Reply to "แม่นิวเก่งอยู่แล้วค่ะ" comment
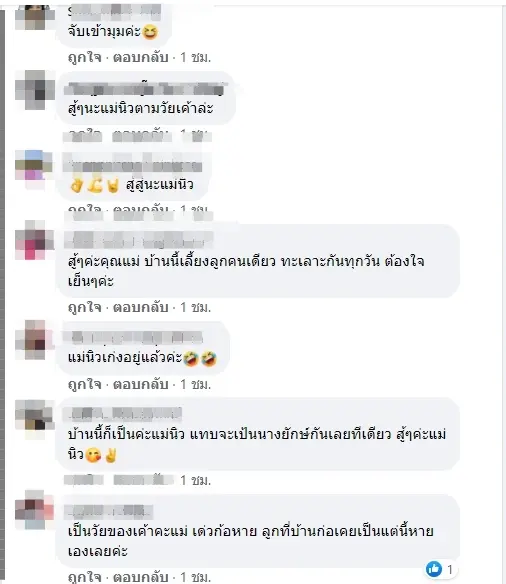506x584 pixels. point(141,384)
